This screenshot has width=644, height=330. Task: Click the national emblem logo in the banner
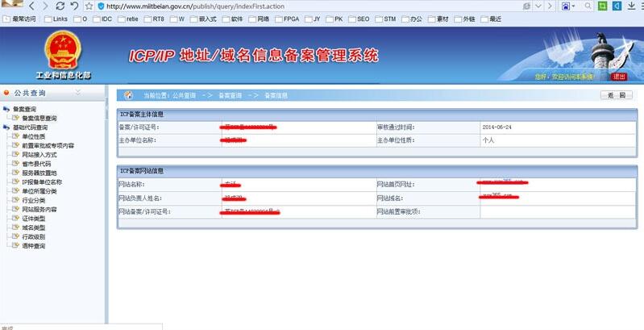(x=63, y=50)
